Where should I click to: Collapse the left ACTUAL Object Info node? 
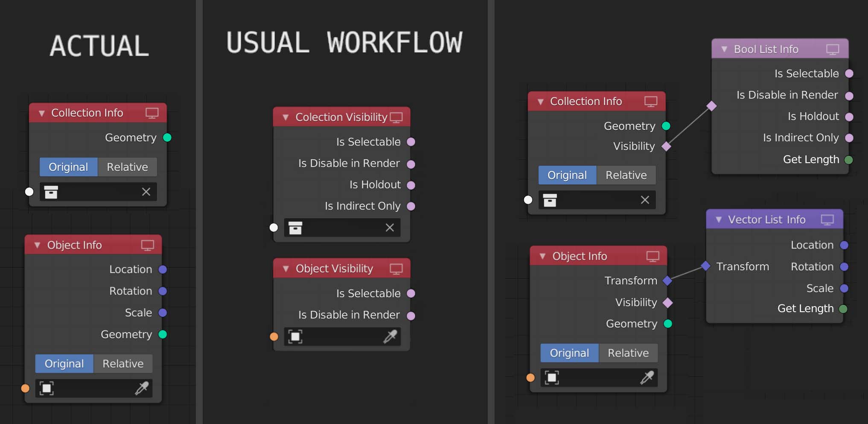tap(37, 246)
